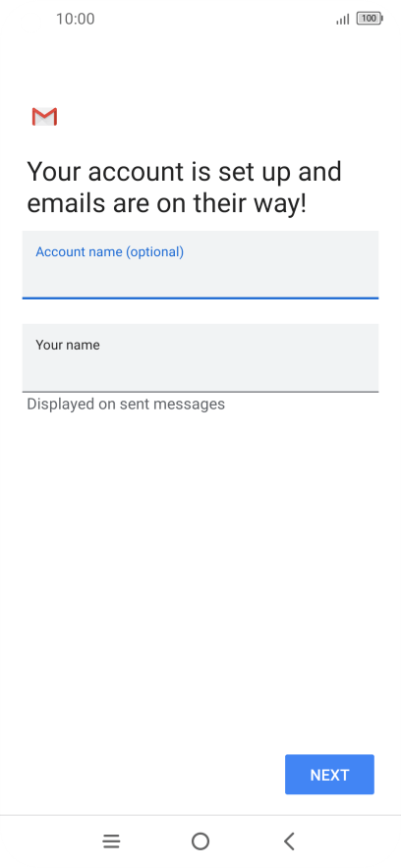The width and height of the screenshot is (401, 868).
Task: Select the Your name text field
Action: click(200, 357)
